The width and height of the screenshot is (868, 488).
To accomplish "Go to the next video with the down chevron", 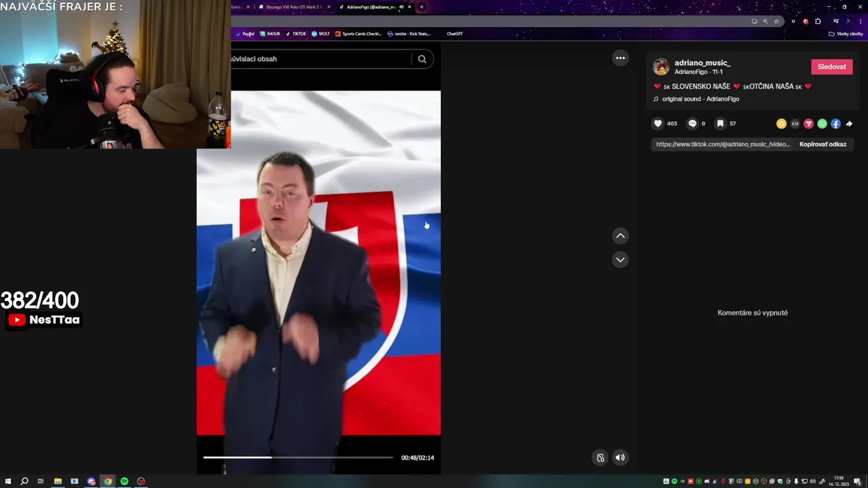I will pyautogui.click(x=620, y=260).
